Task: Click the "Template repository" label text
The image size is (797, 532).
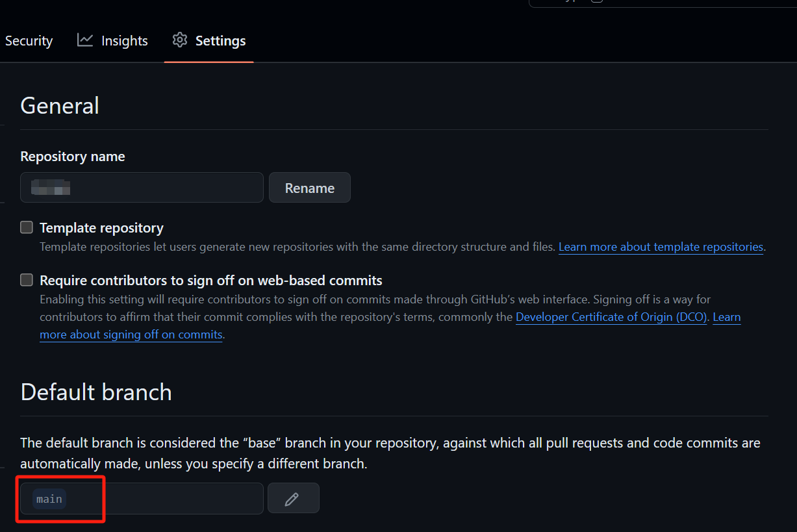Action: point(101,228)
